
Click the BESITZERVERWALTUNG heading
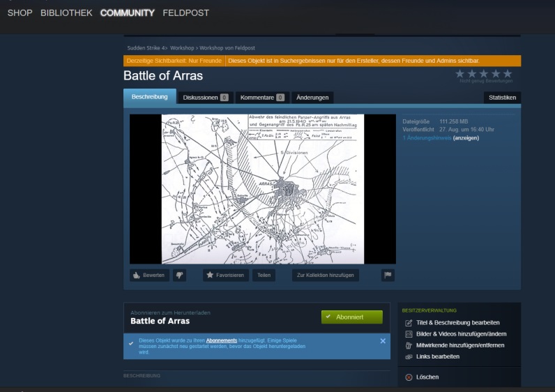pos(429,310)
